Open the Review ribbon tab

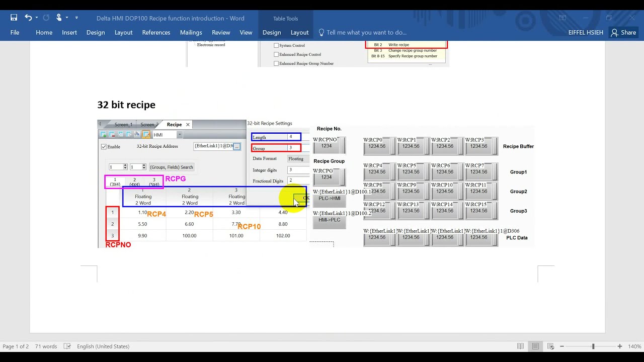click(221, 32)
